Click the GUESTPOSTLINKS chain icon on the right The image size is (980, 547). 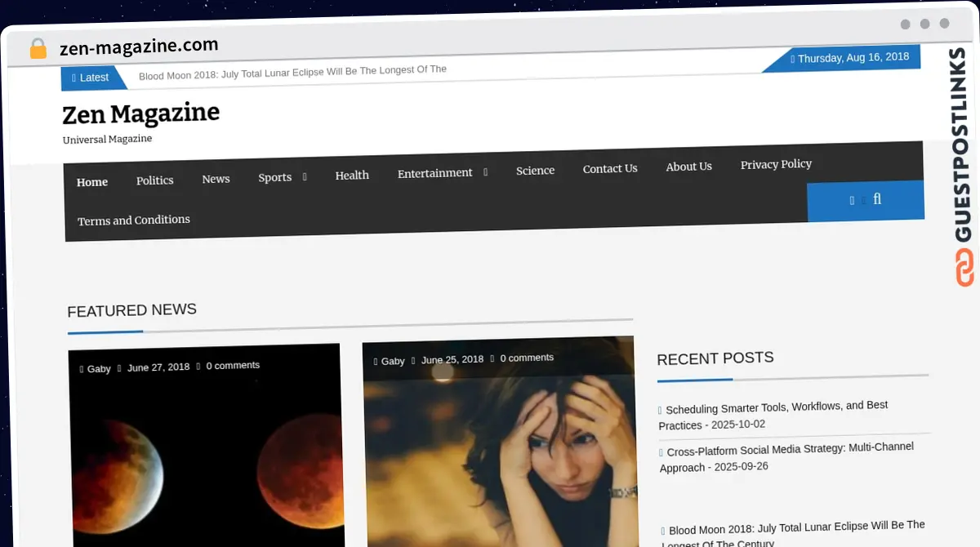965,265
